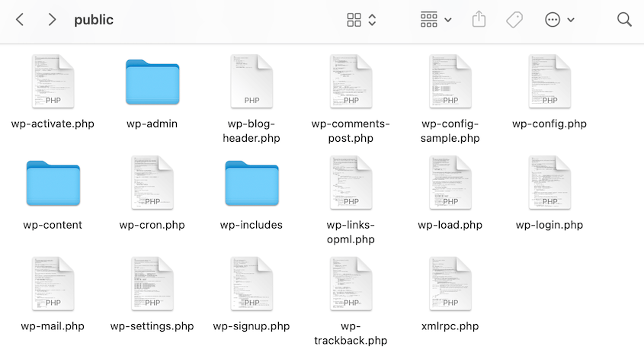Click the "wp-config.php" file name

[549, 123]
